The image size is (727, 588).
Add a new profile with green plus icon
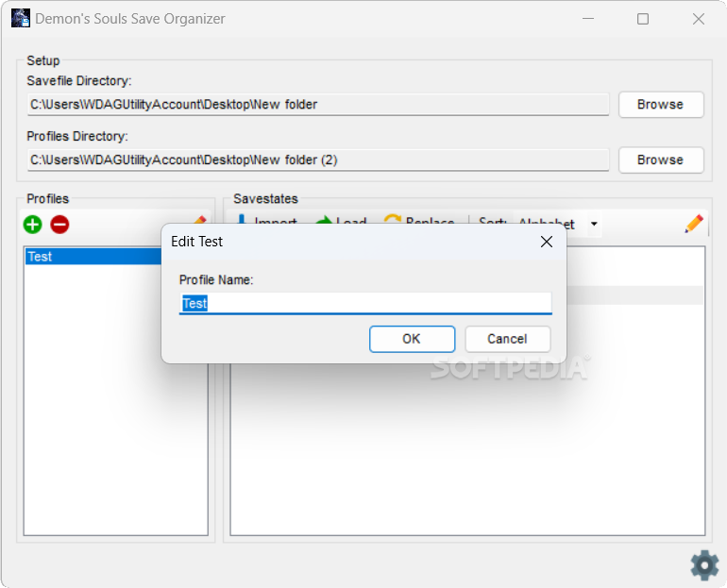tap(32, 225)
